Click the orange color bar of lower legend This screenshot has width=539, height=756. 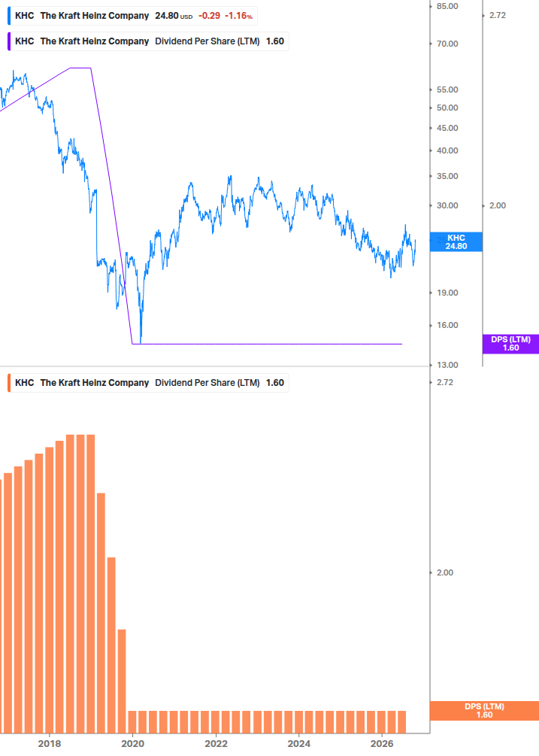(x=9, y=383)
